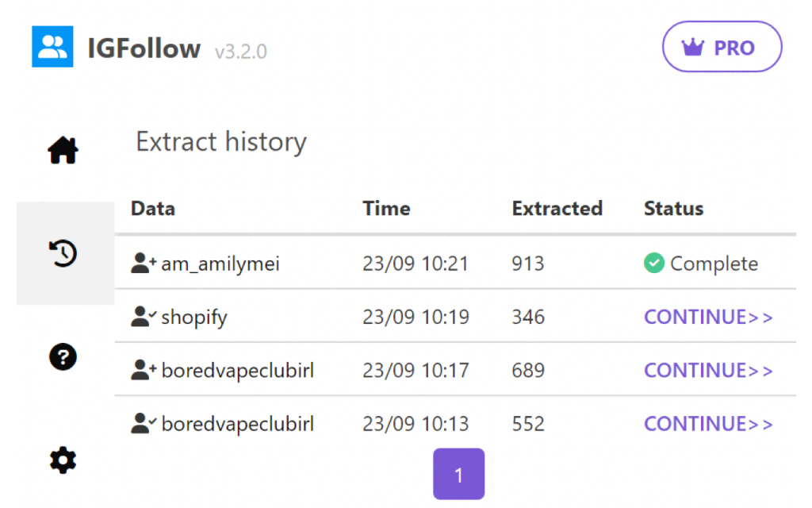Click the green Complete checkmark for am_amilymei
Screen dimensions: 812x508
pyautogui.click(x=653, y=263)
